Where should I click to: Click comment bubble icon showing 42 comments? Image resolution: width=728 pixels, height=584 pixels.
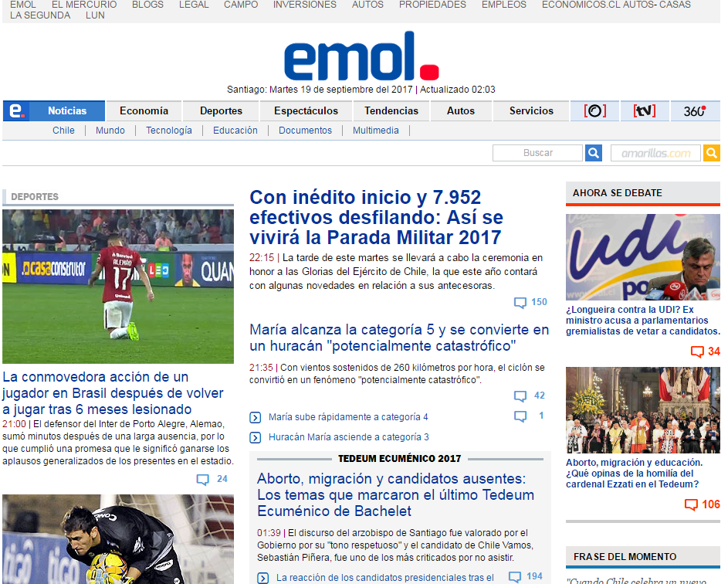coord(520,396)
